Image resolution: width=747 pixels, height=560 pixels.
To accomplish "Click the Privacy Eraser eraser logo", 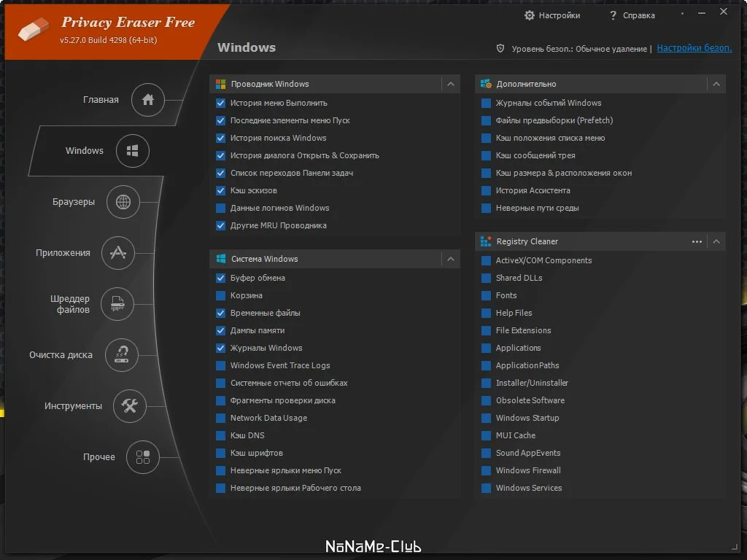I will coord(34,29).
